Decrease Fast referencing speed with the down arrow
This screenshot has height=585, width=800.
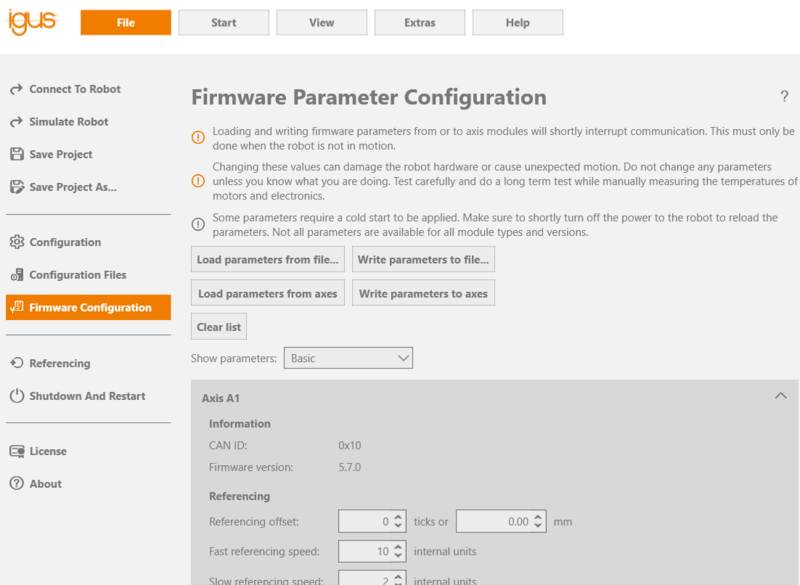coord(398,556)
